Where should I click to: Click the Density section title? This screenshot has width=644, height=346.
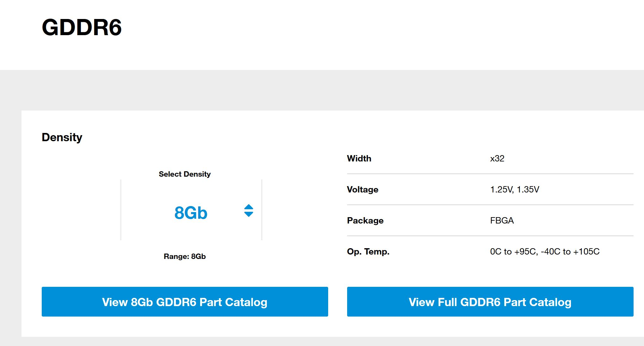pos(62,137)
